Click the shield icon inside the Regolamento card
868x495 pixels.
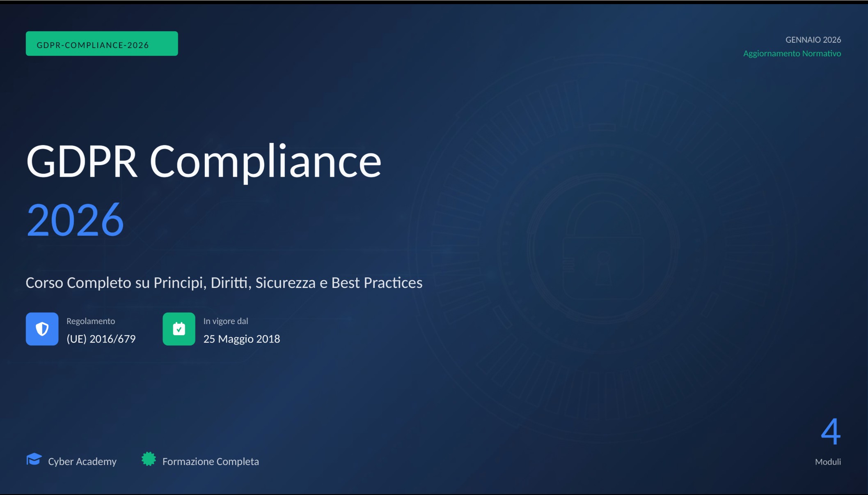click(42, 329)
